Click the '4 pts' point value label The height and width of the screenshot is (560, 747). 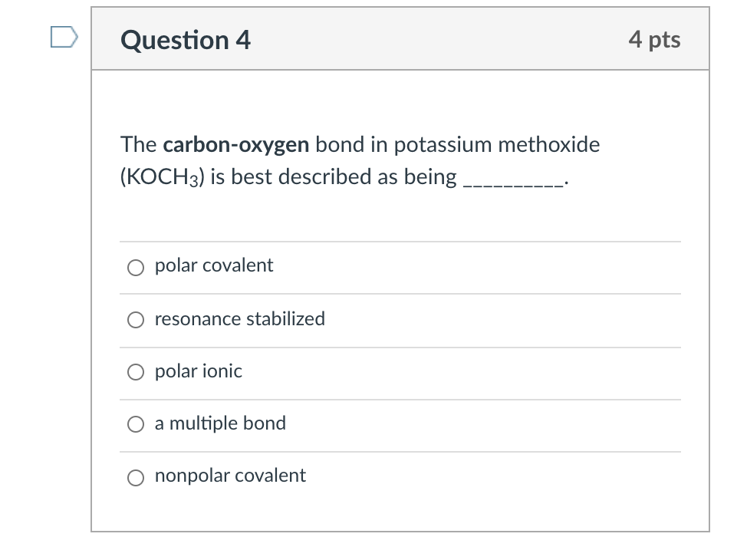tap(655, 40)
